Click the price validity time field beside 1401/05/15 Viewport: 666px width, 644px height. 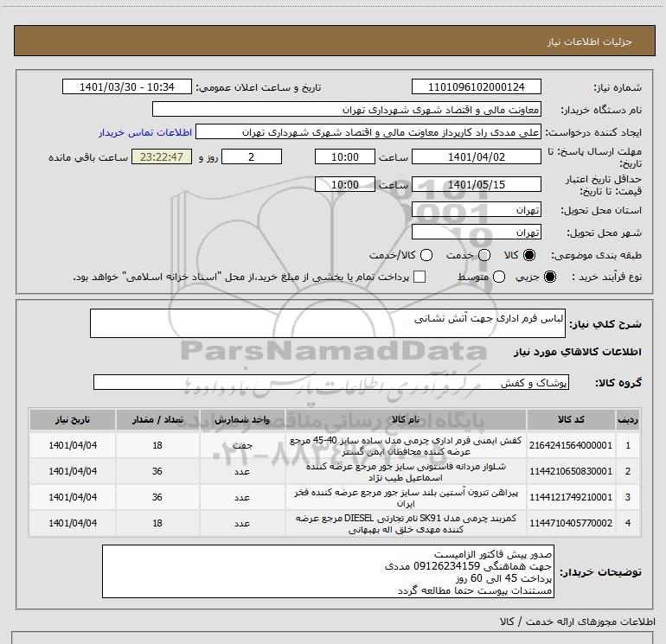tap(345, 185)
